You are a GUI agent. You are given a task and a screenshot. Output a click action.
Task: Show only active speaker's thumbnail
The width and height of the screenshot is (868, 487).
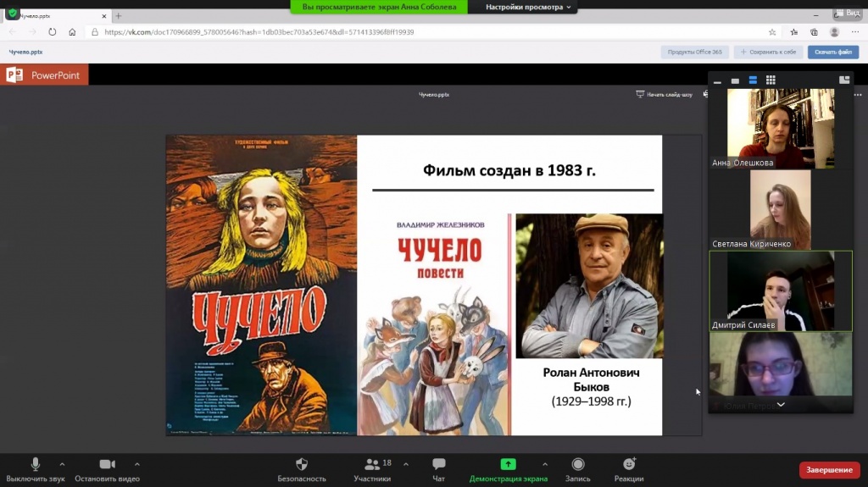click(735, 81)
